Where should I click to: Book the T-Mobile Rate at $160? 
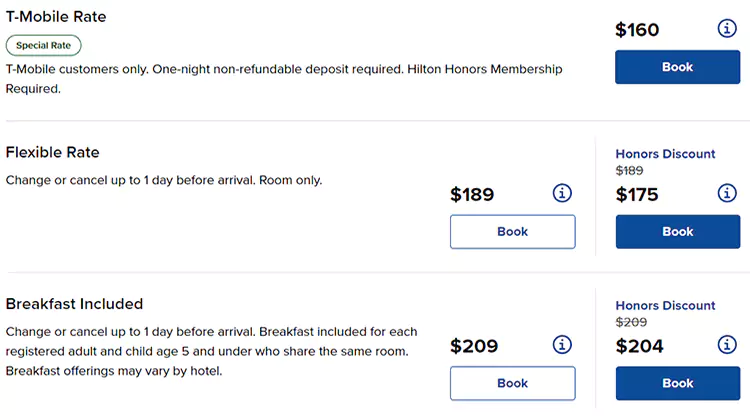(x=677, y=67)
